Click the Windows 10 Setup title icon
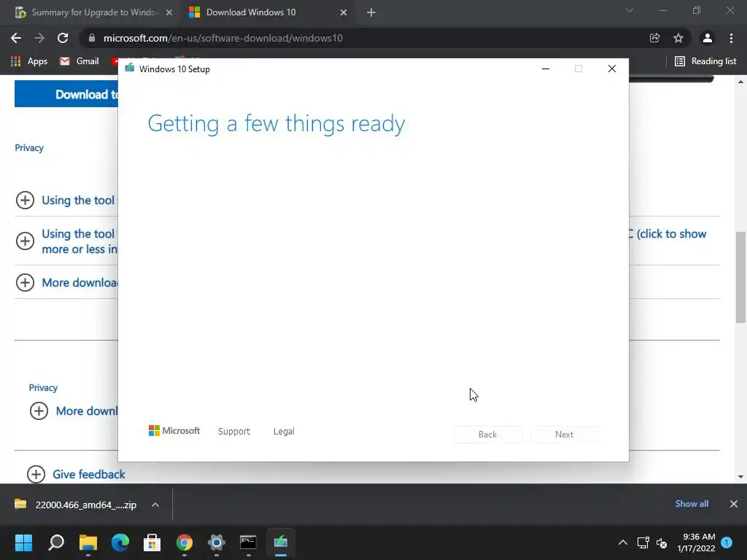Image resolution: width=747 pixels, height=560 pixels. click(130, 68)
